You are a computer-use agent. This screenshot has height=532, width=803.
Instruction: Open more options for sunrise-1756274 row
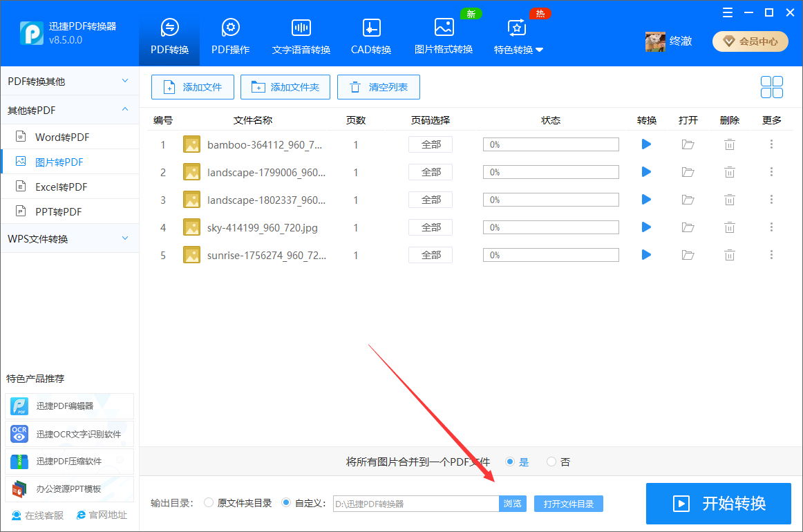771,255
